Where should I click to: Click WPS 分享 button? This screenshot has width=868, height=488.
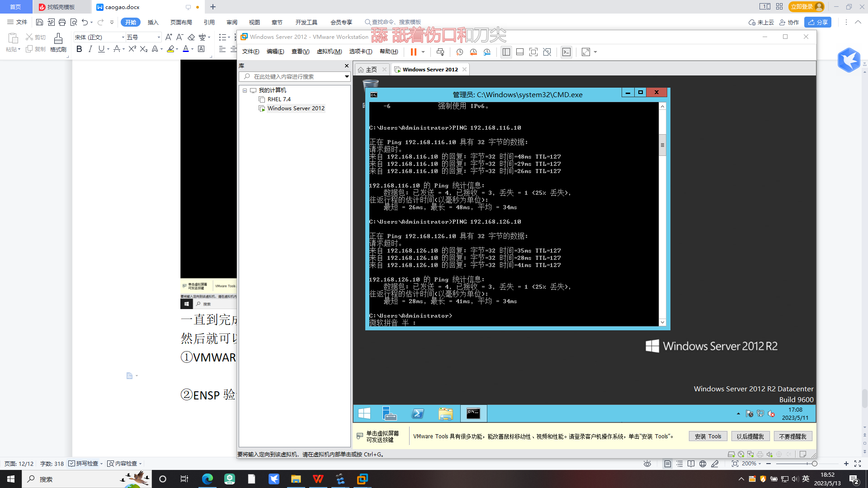818,22
